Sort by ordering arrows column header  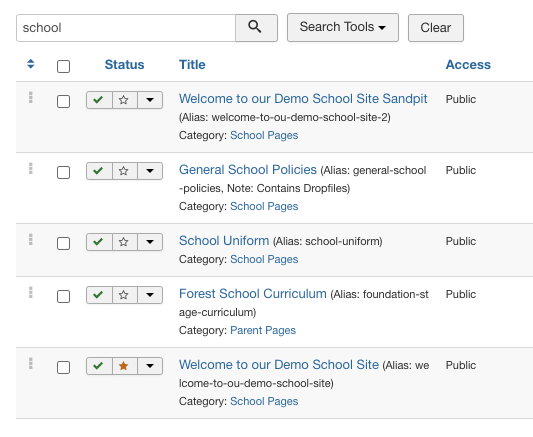click(x=31, y=64)
